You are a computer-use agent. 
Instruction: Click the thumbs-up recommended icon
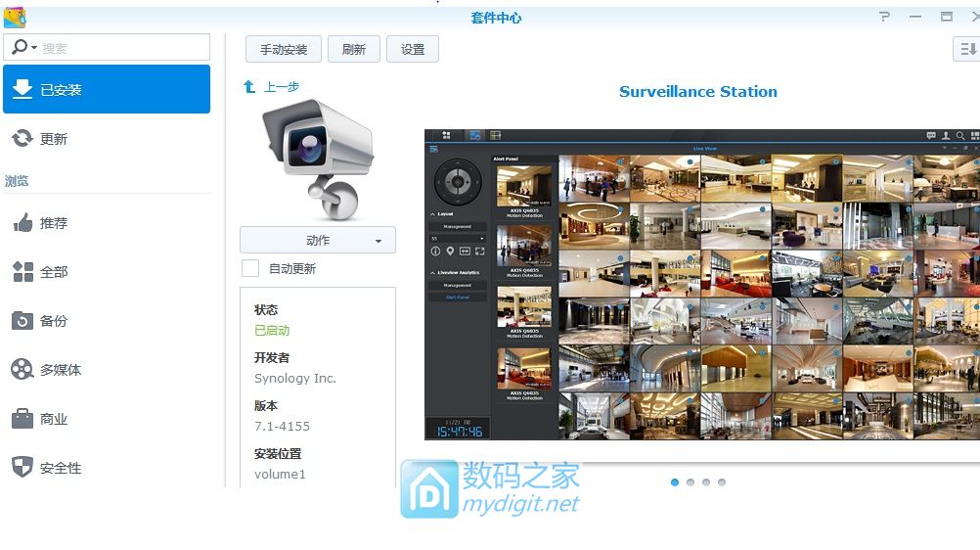click(22, 223)
